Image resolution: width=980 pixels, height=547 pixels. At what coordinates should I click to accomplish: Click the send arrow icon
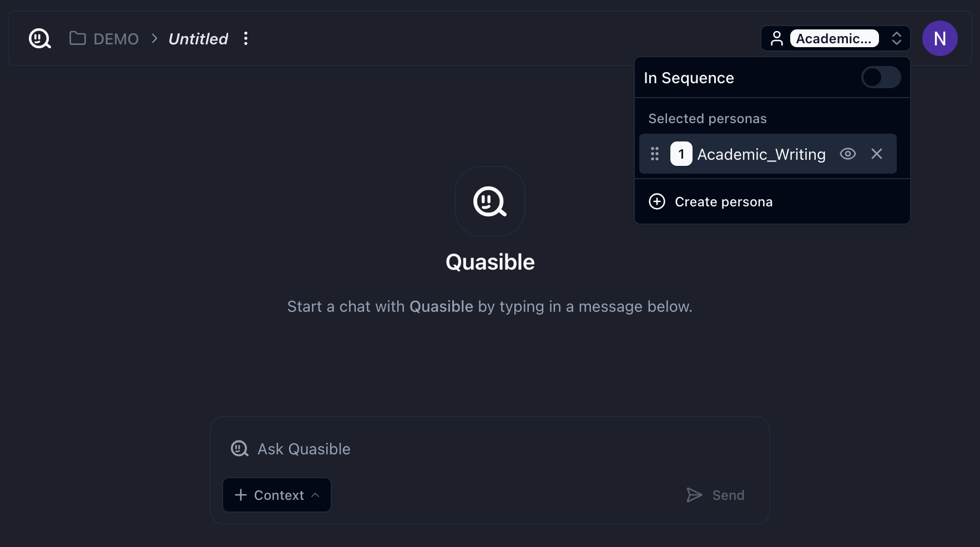coord(694,495)
